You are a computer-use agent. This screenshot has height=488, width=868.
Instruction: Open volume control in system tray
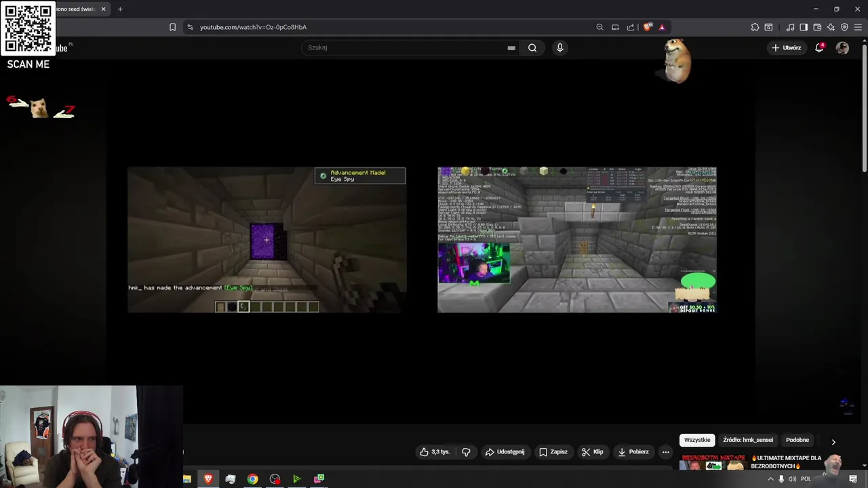tap(792, 479)
